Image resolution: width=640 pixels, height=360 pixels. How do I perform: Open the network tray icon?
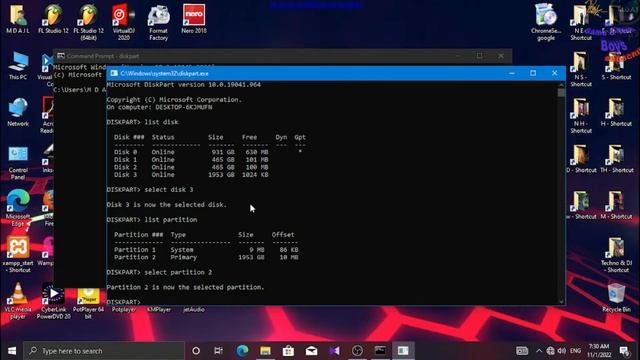coord(550,351)
